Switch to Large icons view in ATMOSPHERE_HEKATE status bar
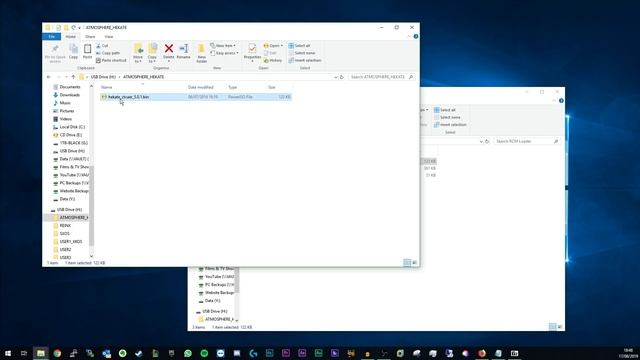Screen dimensions: 640x360 point(414,263)
